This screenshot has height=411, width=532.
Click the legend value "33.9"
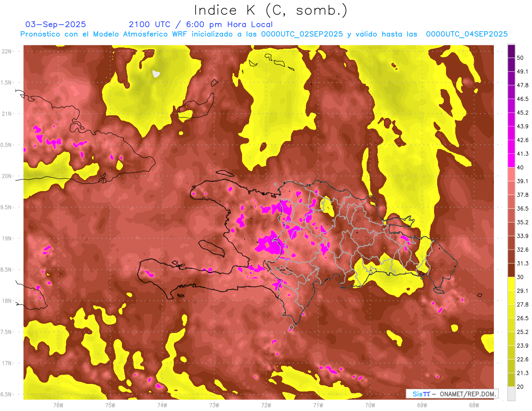(522, 236)
